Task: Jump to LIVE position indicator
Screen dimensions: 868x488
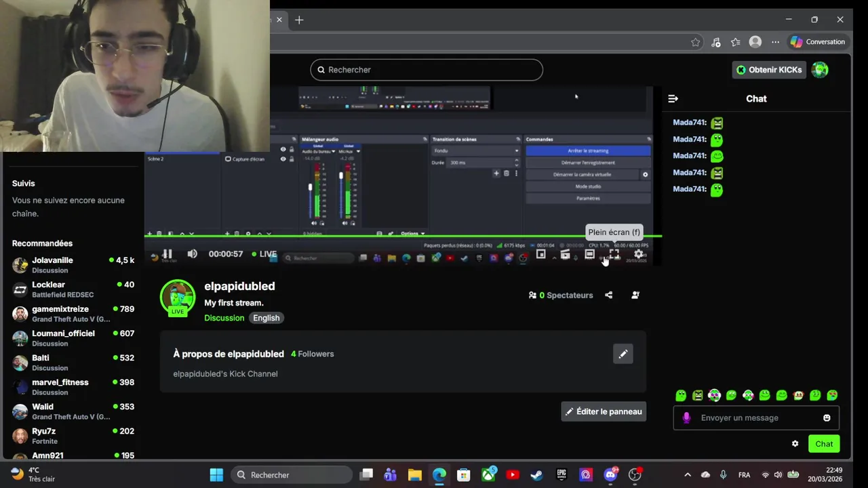Action: point(264,254)
